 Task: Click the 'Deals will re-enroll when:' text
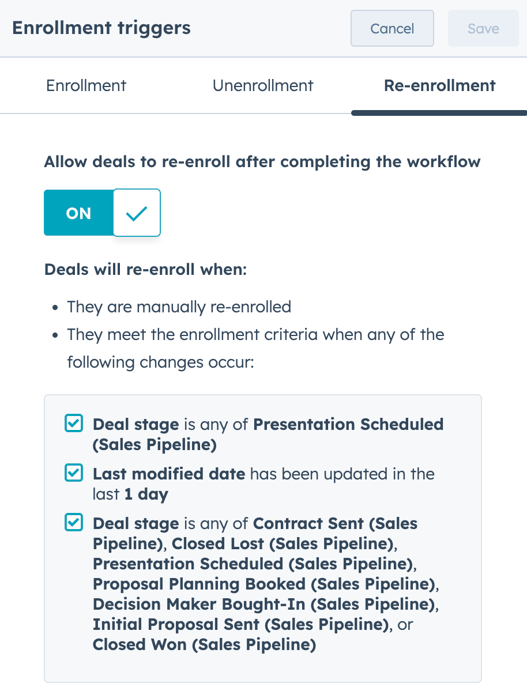(145, 269)
